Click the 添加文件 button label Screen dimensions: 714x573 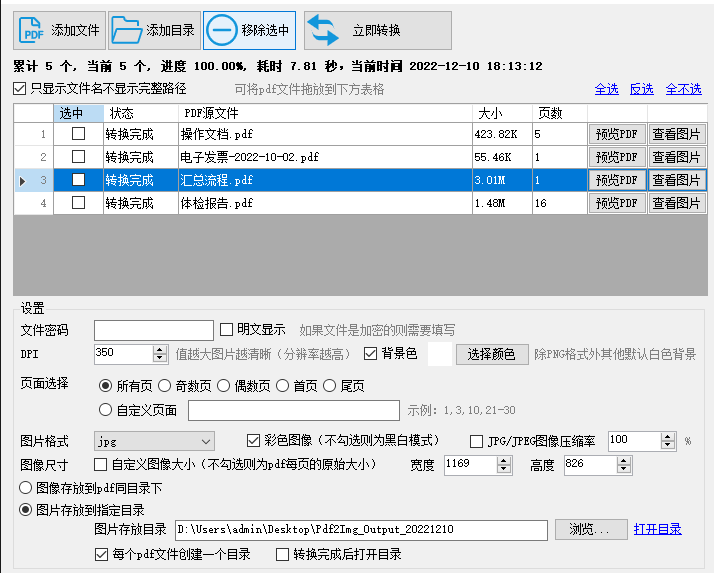[x=75, y=31]
